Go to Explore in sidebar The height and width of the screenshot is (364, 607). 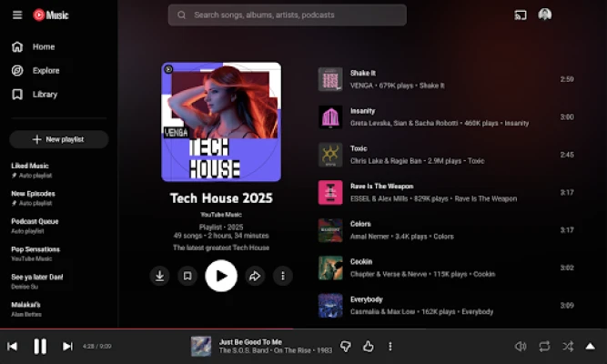click(x=46, y=70)
